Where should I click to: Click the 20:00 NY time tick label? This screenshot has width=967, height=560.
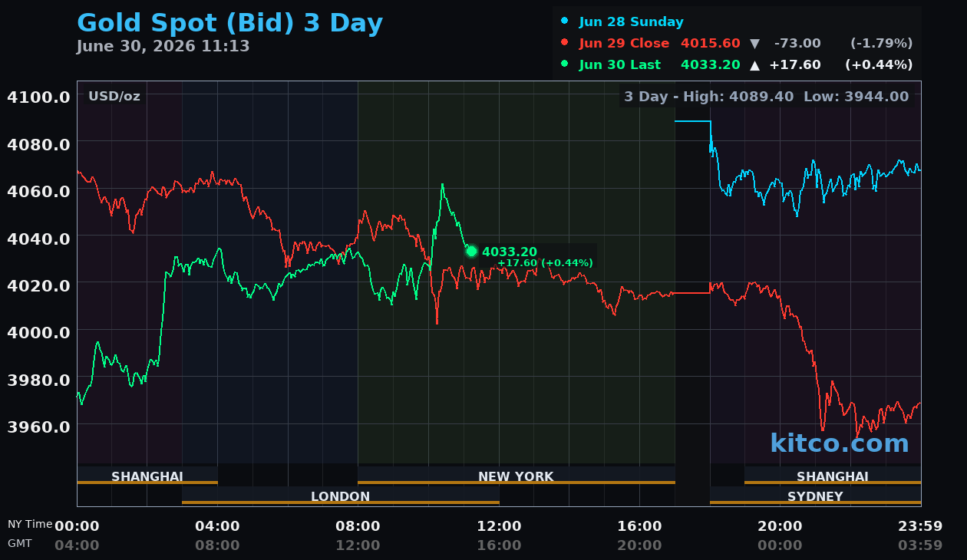(780, 526)
